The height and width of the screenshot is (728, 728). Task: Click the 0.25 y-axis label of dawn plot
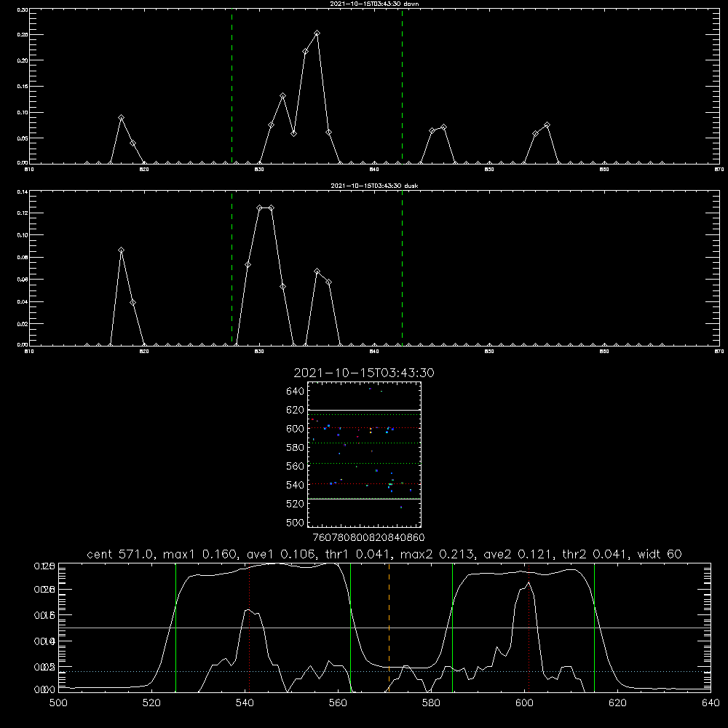click(23, 35)
